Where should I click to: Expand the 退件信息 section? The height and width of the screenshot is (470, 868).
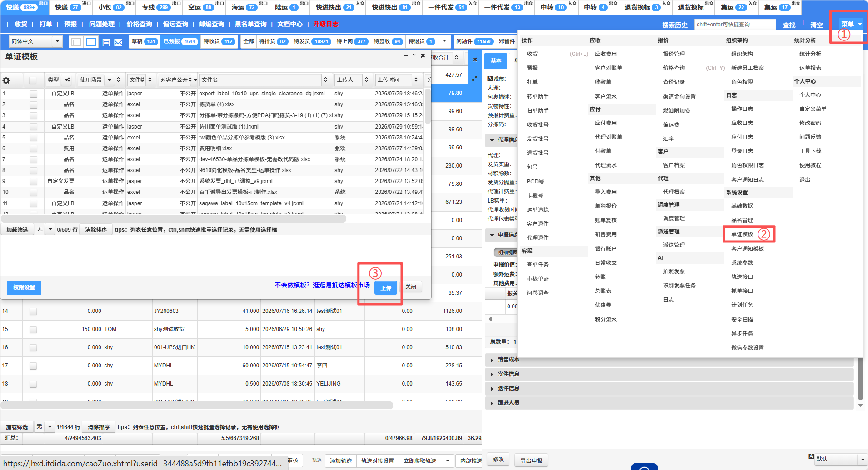coord(669,388)
